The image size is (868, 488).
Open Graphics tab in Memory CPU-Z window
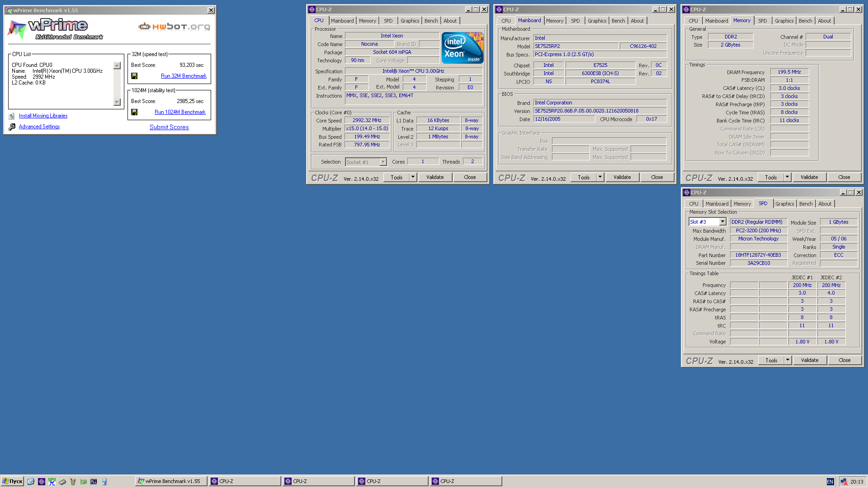click(784, 21)
